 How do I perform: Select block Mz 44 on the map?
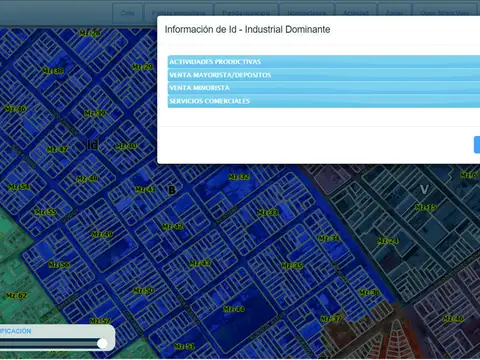click(x=234, y=309)
